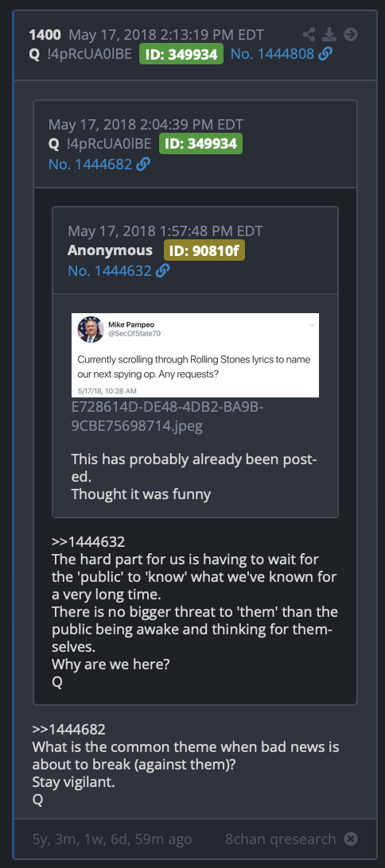Open post with the circled arrow icon
Image resolution: width=385 pixels, height=868 pixels.
[351, 35]
